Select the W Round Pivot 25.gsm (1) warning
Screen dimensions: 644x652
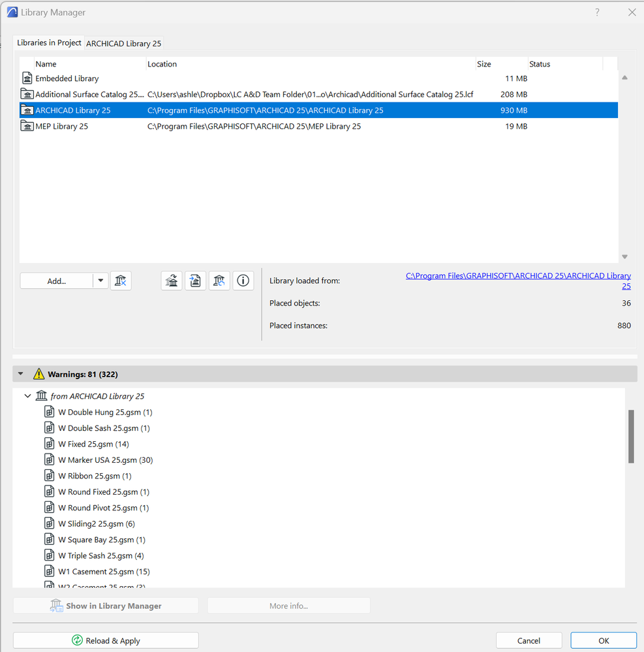click(x=104, y=508)
